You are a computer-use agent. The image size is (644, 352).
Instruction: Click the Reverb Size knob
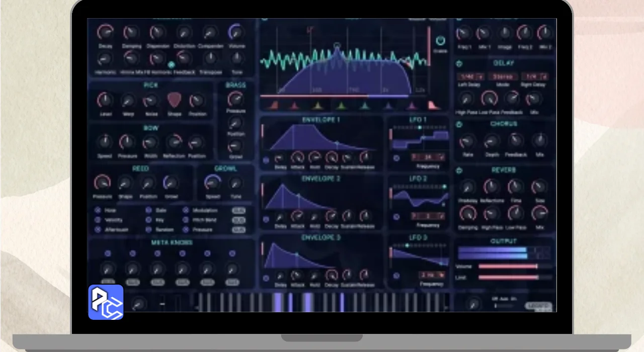tap(539, 187)
